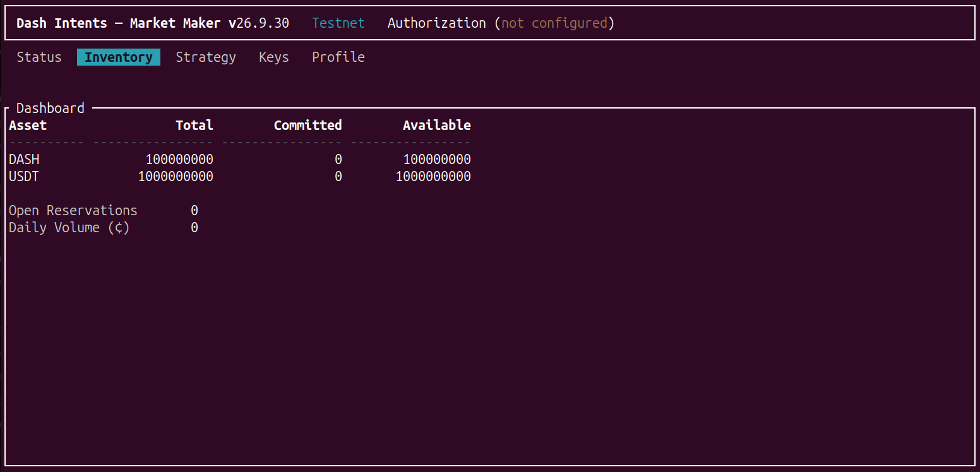Click the Open Reservations label
Screen dimensions: 980x472
73,211
